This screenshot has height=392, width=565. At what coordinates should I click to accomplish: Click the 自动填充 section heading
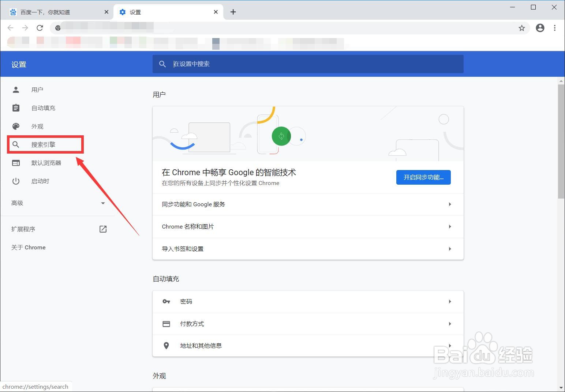pyautogui.click(x=166, y=279)
